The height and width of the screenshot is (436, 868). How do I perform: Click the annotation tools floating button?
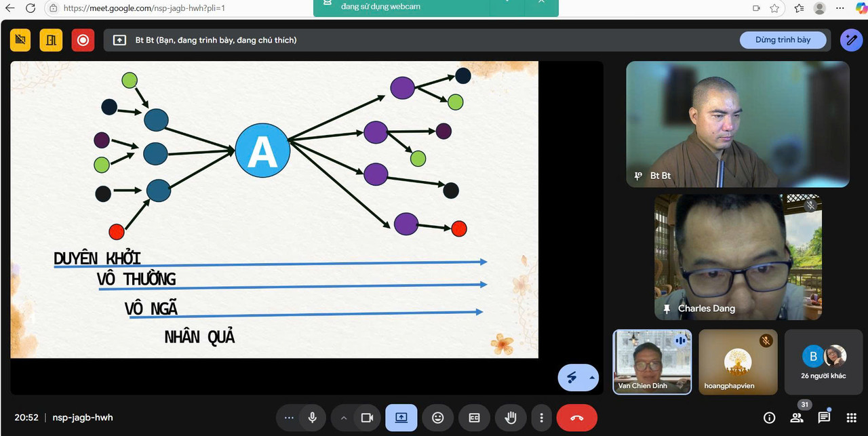coord(572,378)
